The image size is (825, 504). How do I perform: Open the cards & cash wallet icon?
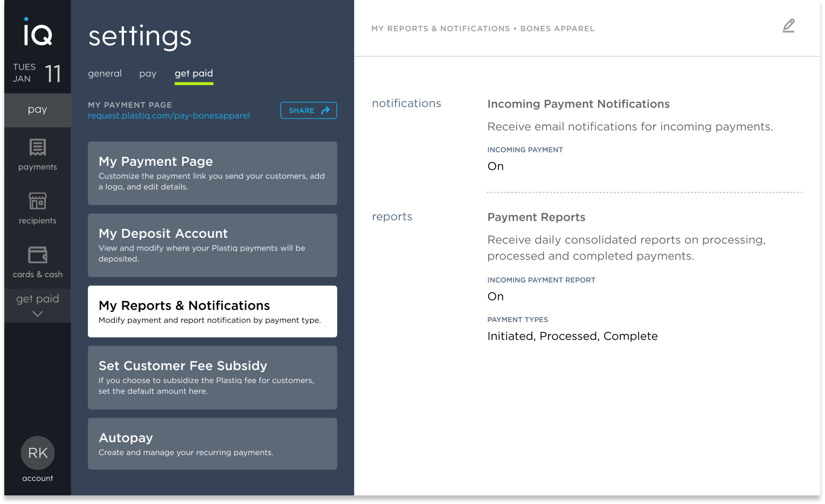click(37, 255)
